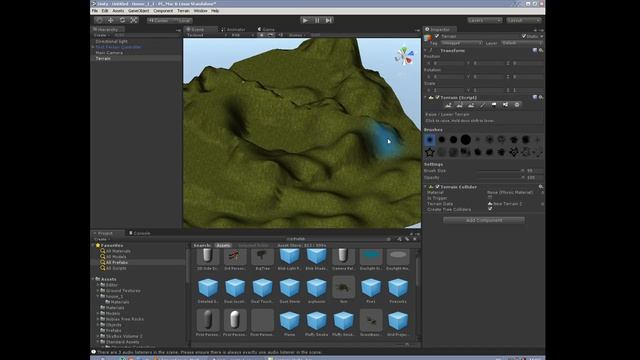Open the Gizmos dropdown in Scene view
640x360 pixels.
pos(297,35)
